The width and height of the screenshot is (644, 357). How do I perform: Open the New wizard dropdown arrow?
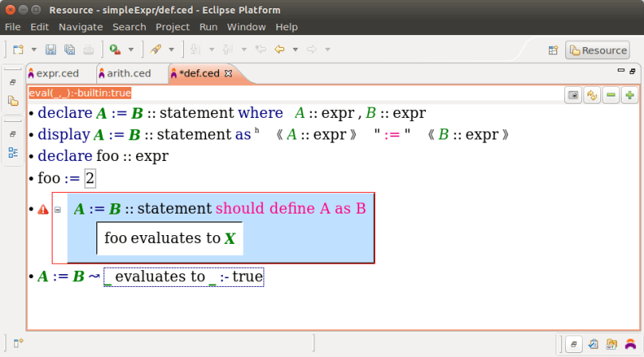coord(33,49)
